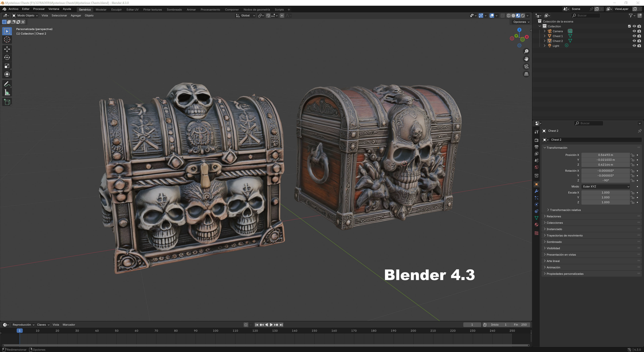Open the Reproducción timeline menu
This screenshot has width=644, height=352.
point(23,325)
